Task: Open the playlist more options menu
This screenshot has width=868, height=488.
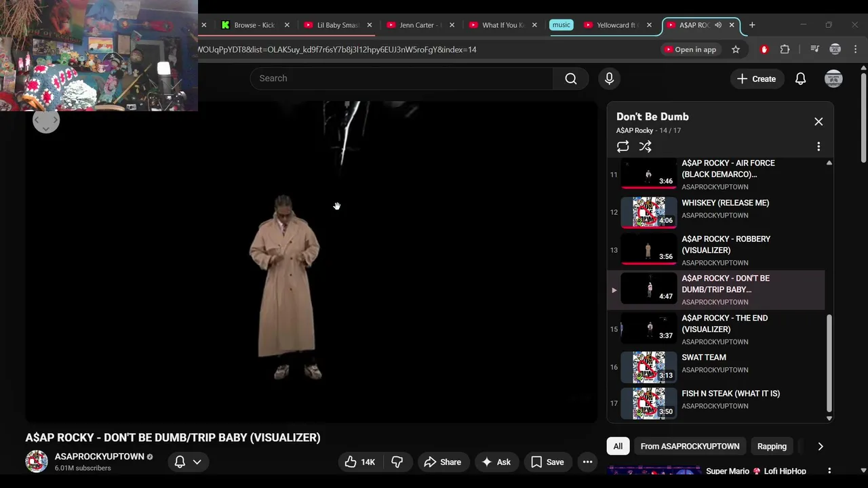Action: click(818, 146)
